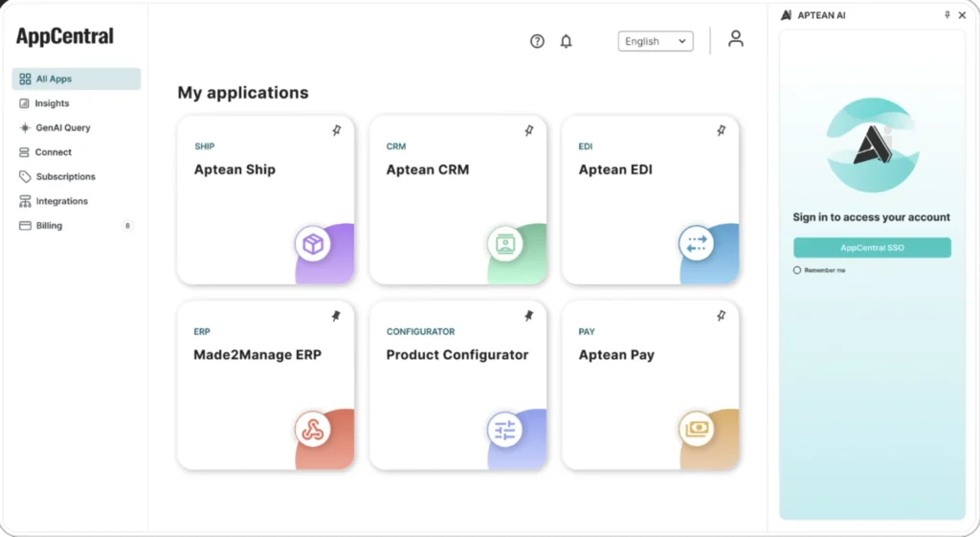Open the Product Configurator application
This screenshot has width=980, height=537.
458,385
